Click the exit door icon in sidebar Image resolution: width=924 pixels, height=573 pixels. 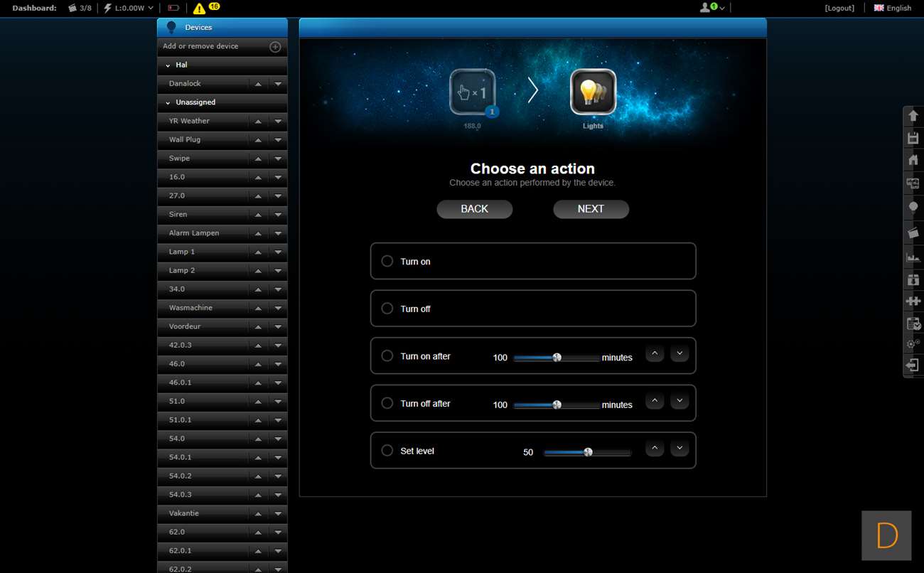coord(913,365)
